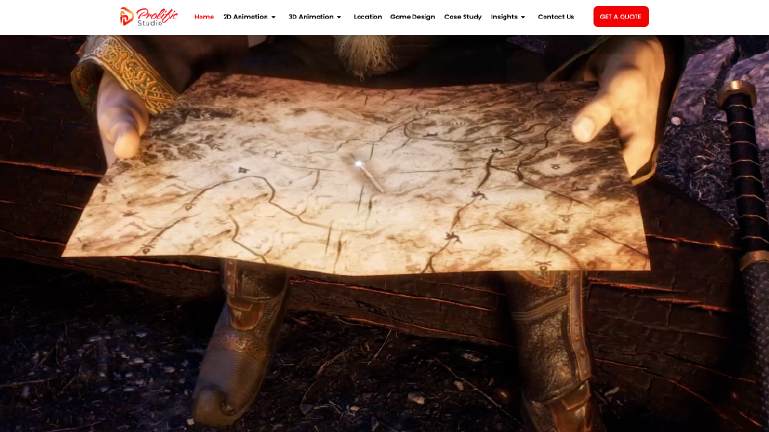Navigate to Game Design
The image size is (769, 432).
click(412, 17)
